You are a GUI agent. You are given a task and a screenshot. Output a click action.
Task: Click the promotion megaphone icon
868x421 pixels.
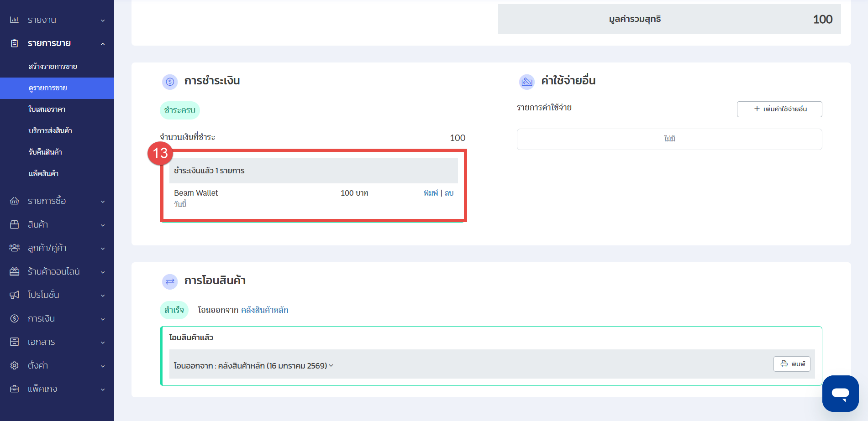pyautogui.click(x=14, y=295)
